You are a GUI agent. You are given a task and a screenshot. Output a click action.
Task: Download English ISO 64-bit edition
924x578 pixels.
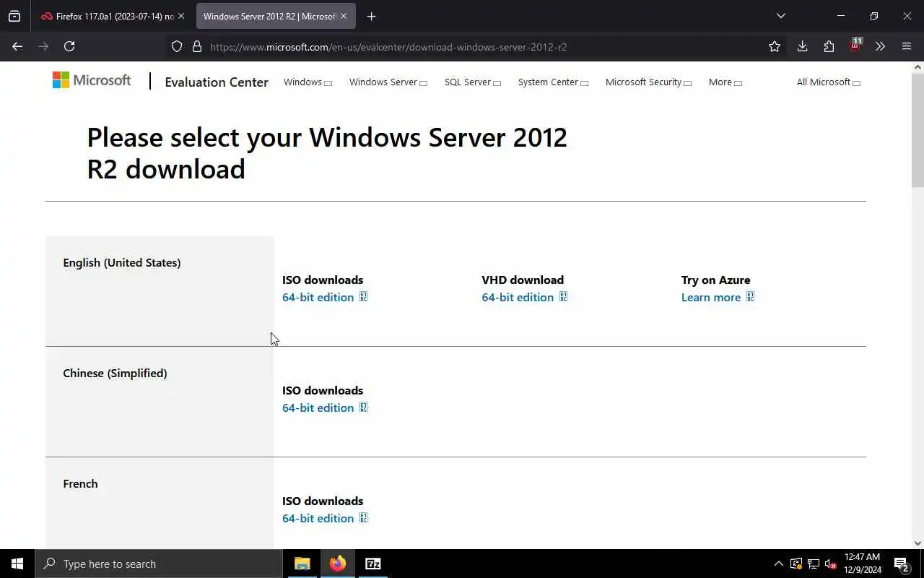click(x=325, y=297)
